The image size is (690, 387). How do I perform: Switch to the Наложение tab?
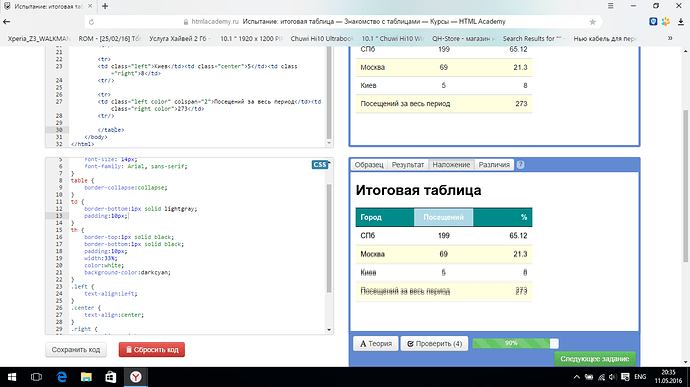coord(451,165)
